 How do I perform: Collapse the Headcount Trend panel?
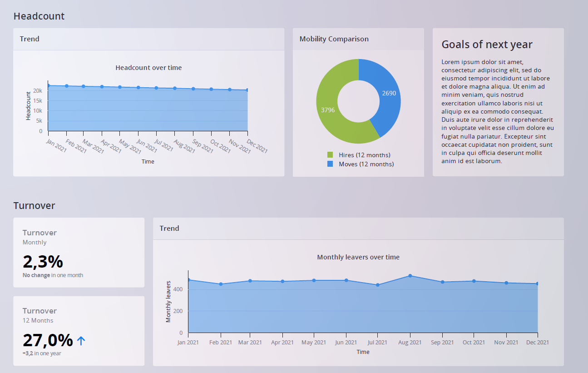tap(30, 39)
